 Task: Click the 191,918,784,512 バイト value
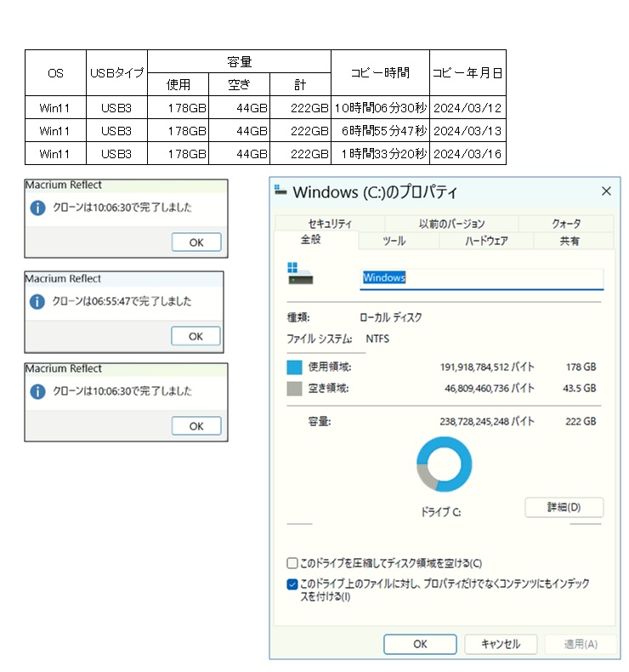click(487, 367)
